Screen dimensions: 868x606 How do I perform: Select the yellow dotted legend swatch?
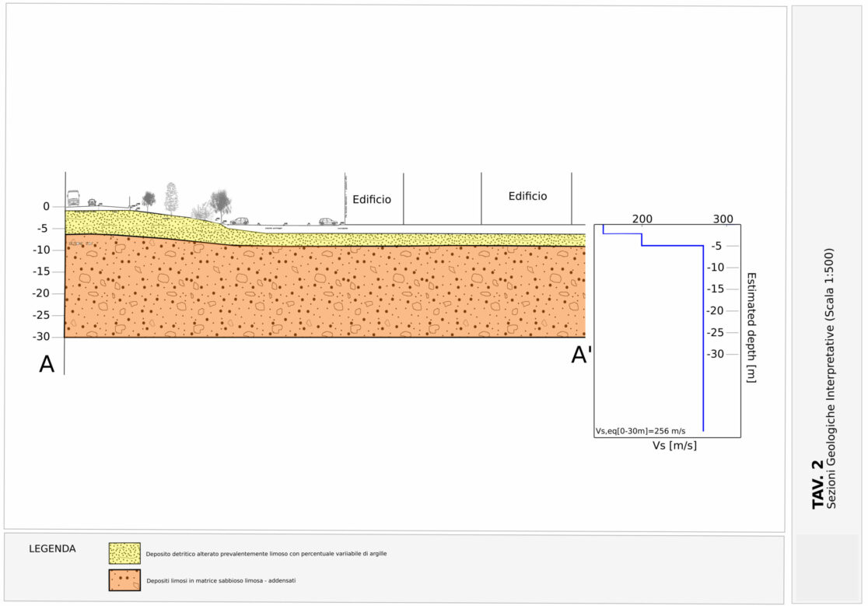point(124,553)
